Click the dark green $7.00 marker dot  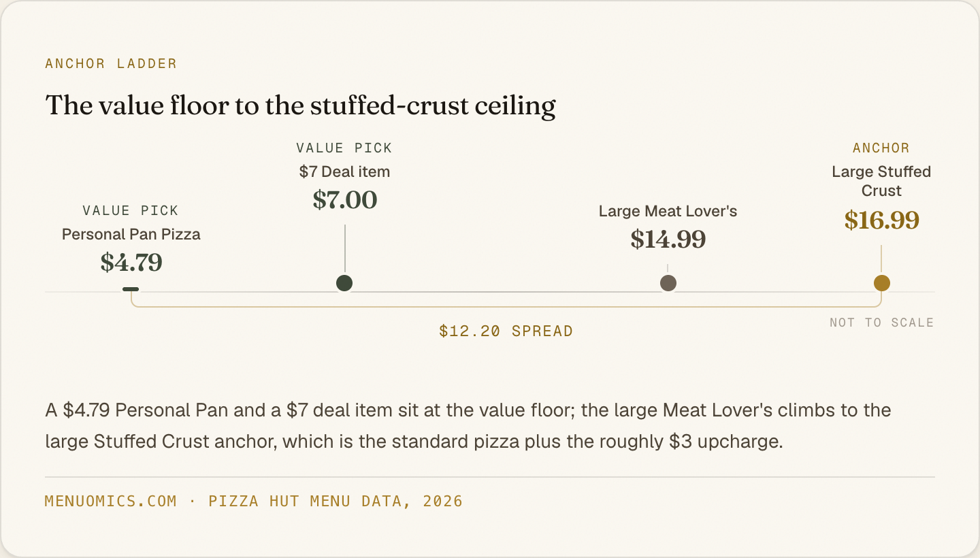click(344, 283)
